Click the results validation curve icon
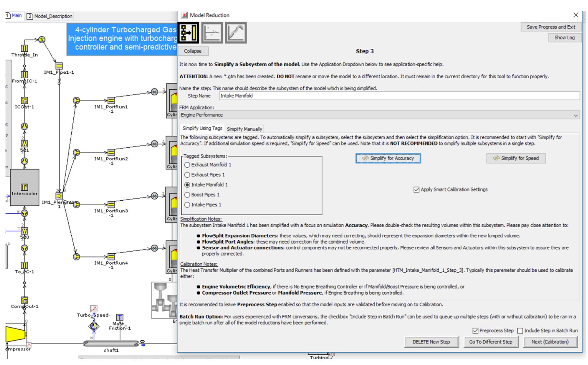The image size is (588, 365). (236, 33)
